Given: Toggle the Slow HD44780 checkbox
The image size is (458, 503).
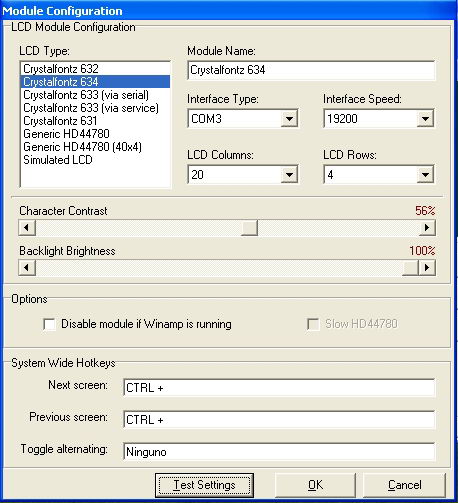Looking at the screenshot, I should pyautogui.click(x=313, y=324).
